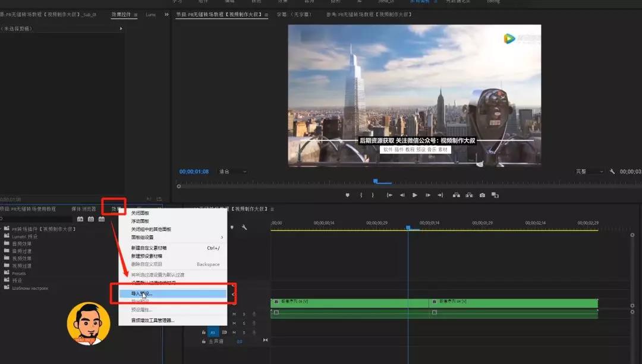Solo the first audio track below video clips
642x364 pixels.
pos(244,314)
